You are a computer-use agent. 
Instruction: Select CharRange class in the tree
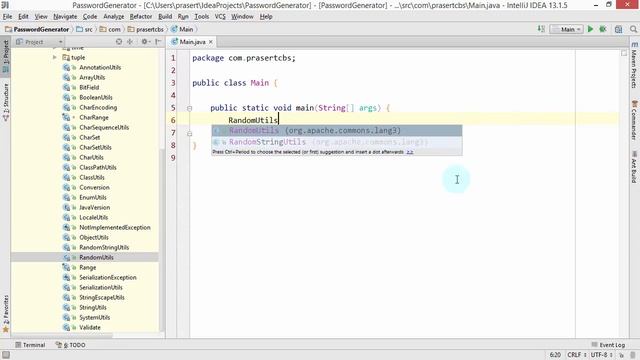point(94,118)
